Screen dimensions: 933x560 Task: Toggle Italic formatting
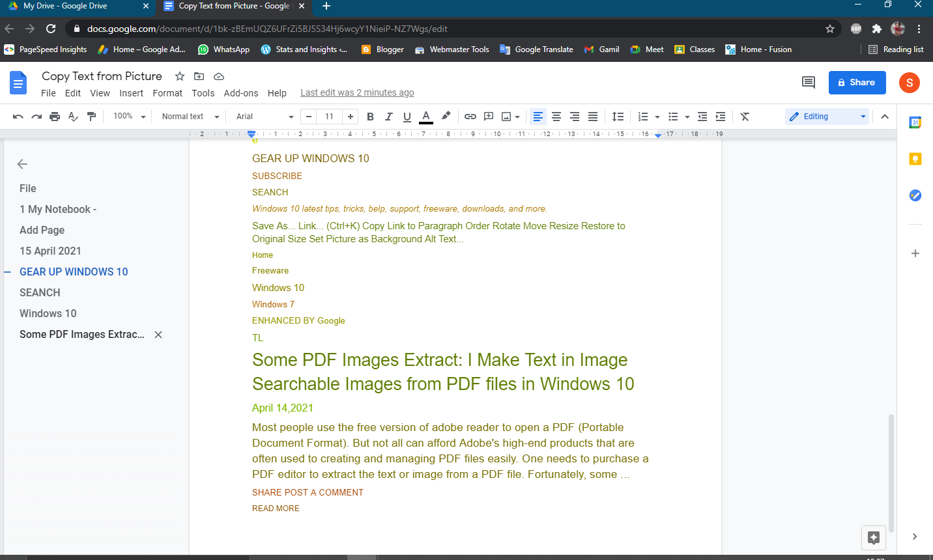coord(388,117)
